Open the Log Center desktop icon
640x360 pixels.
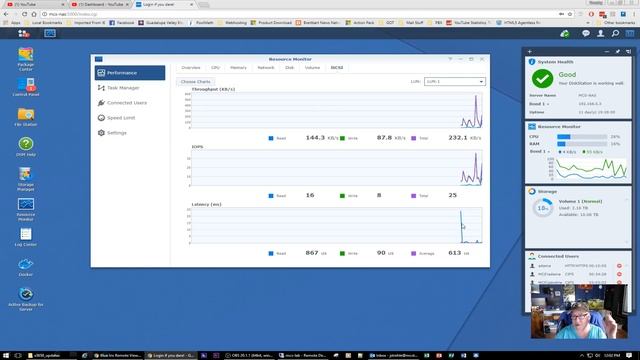[x=26, y=237]
